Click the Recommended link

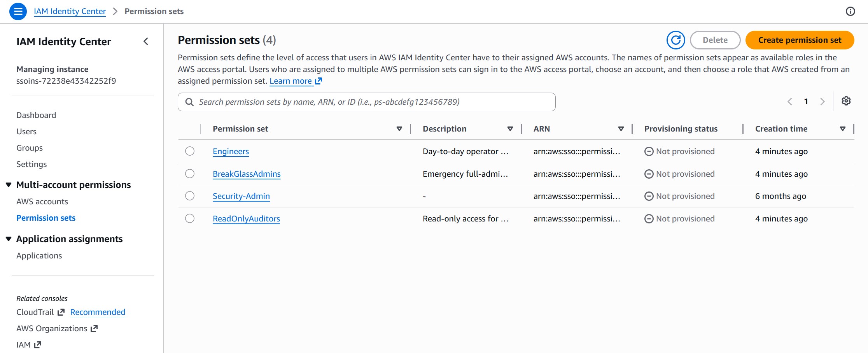(x=98, y=312)
